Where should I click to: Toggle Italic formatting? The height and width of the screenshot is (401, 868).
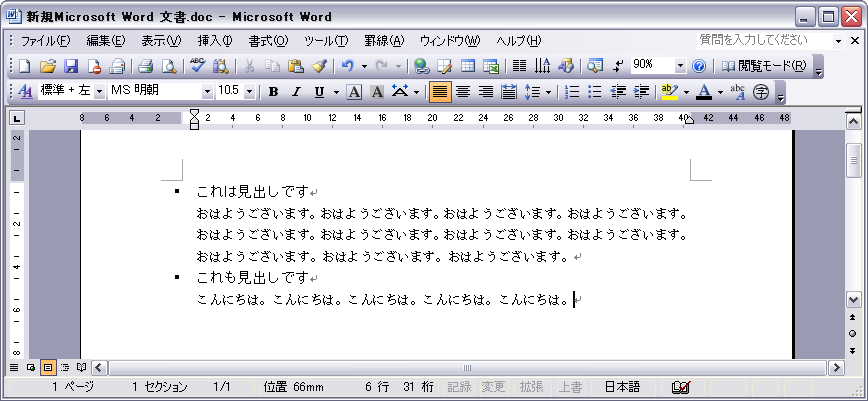tap(296, 92)
